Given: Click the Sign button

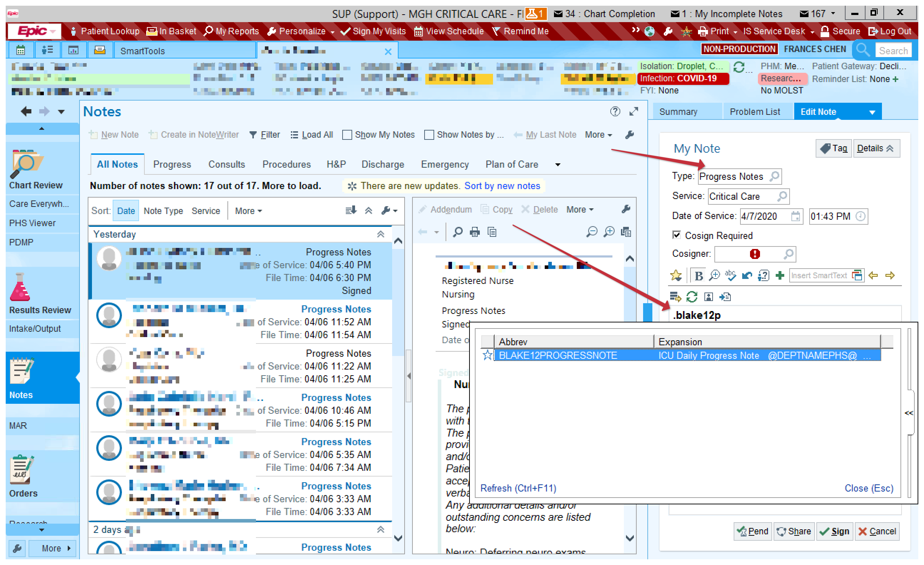Looking at the screenshot, I should (835, 531).
